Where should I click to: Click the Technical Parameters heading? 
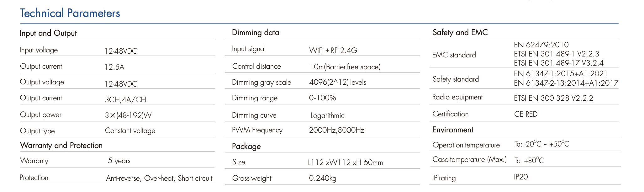pyautogui.click(x=70, y=13)
